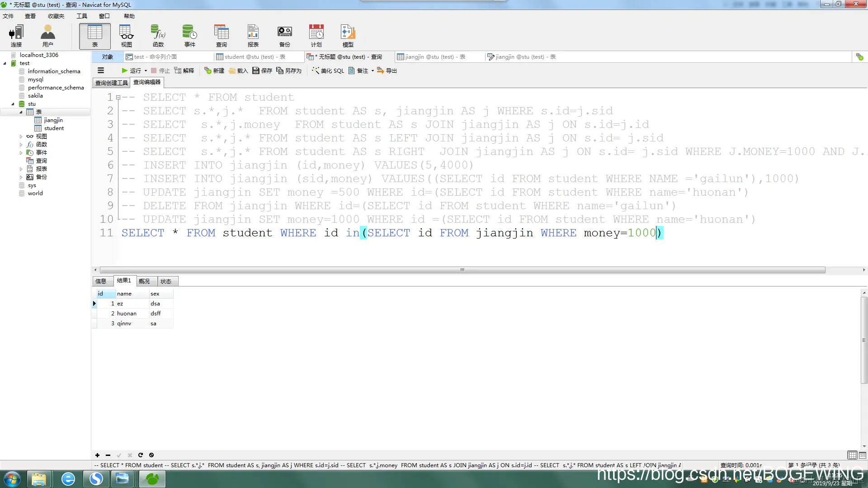Switch to the 概况 profile tab

144,281
